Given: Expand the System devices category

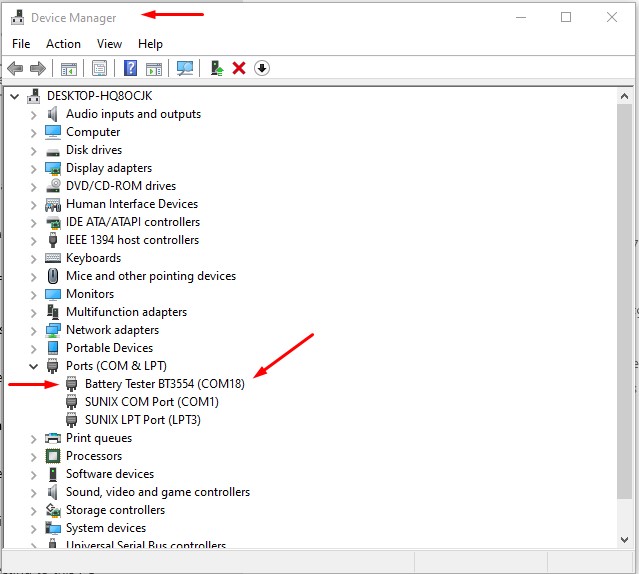Looking at the screenshot, I should click(34, 529).
